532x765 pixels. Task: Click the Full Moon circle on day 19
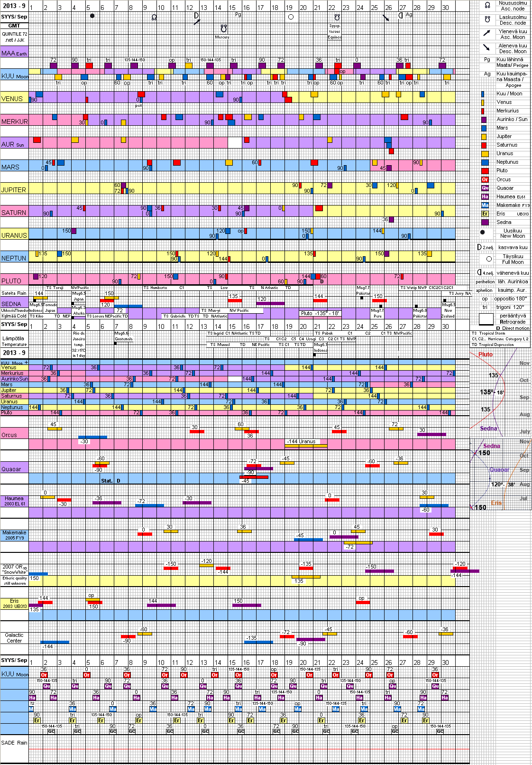coord(291,17)
